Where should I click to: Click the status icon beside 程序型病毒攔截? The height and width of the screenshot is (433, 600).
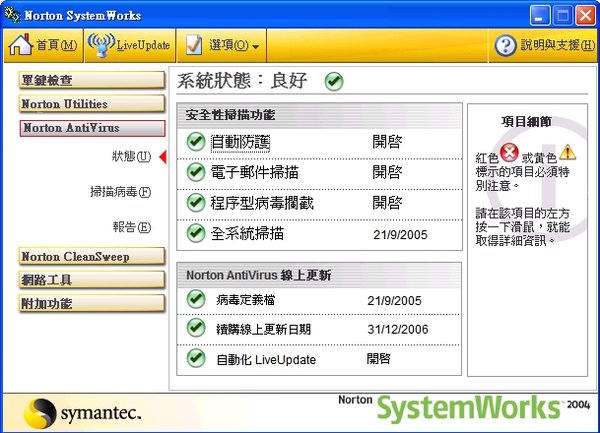click(x=196, y=202)
